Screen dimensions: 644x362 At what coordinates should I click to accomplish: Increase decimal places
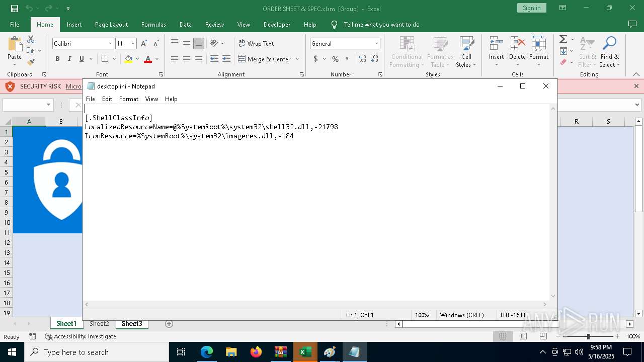click(363, 59)
